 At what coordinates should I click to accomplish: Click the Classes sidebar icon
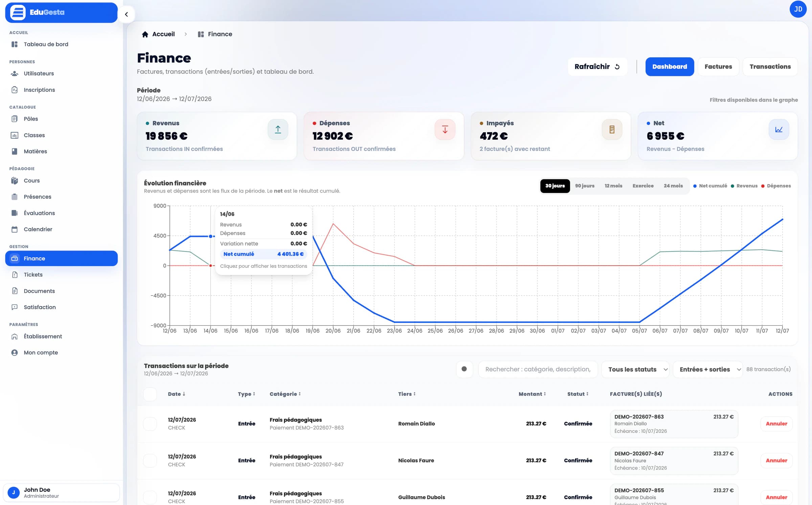click(15, 135)
